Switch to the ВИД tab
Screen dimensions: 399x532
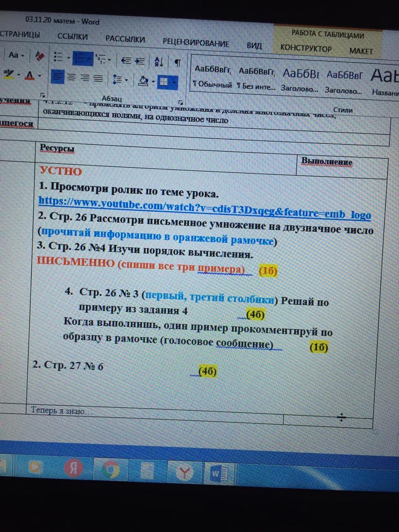coord(254,45)
